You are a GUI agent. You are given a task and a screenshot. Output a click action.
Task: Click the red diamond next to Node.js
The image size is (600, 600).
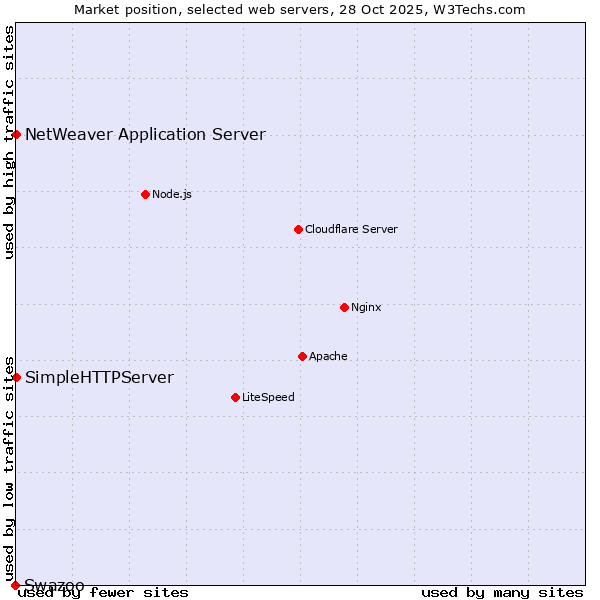click(x=145, y=194)
